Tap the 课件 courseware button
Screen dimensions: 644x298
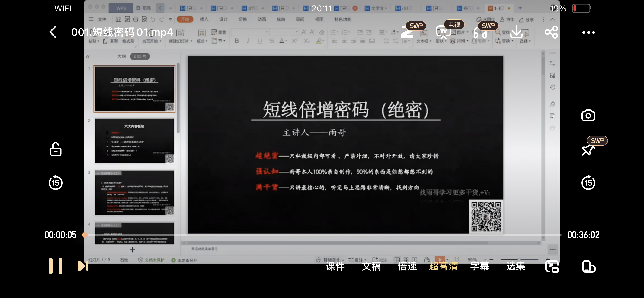point(335,266)
